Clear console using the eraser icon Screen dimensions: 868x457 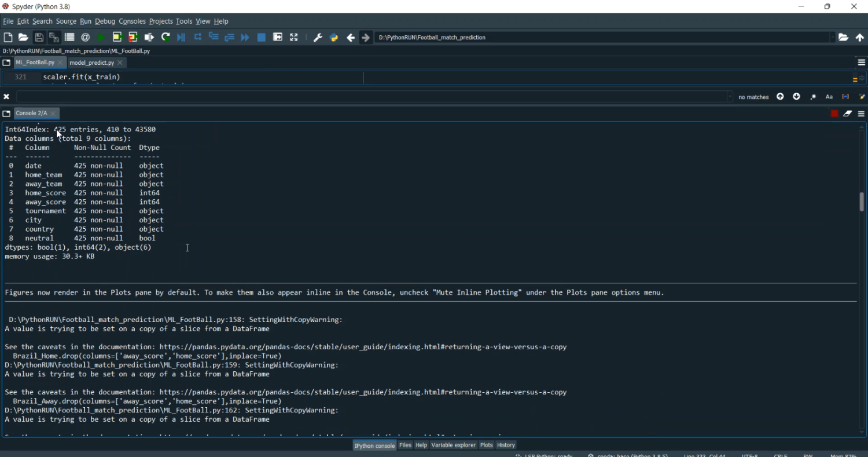tap(848, 114)
